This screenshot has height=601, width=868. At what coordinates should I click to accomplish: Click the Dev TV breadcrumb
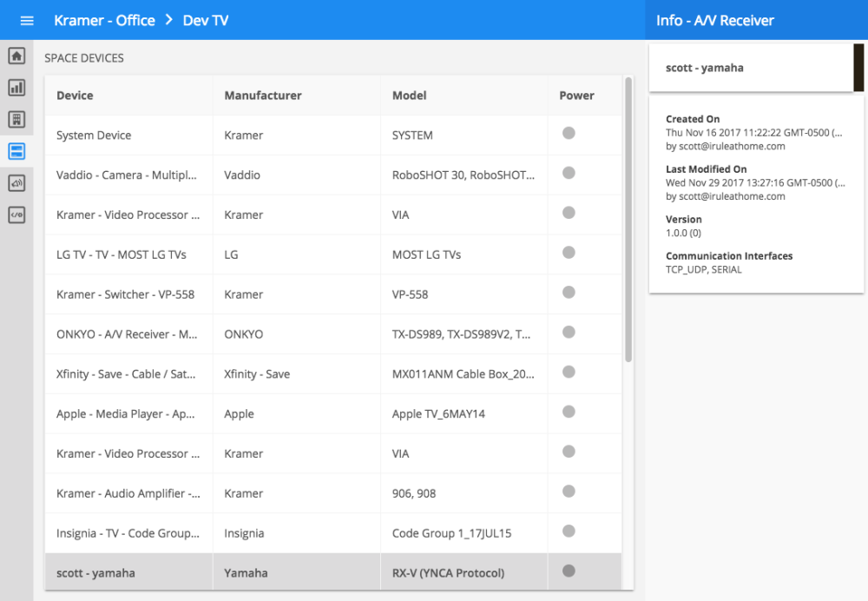pyautogui.click(x=206, y=20)
